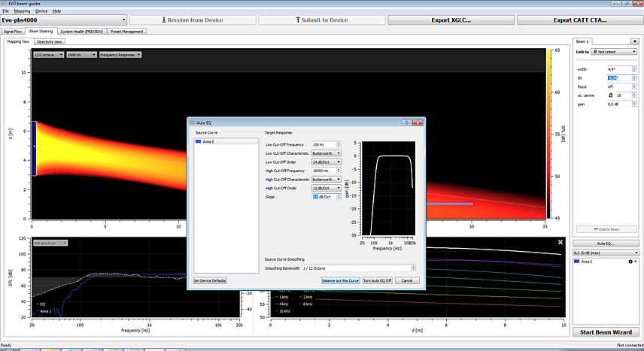The height and width of the screenshot is (351, 644).
Task: Click the Low Cut-Off Frequency 150 Hz field
Action: point(324,144)
